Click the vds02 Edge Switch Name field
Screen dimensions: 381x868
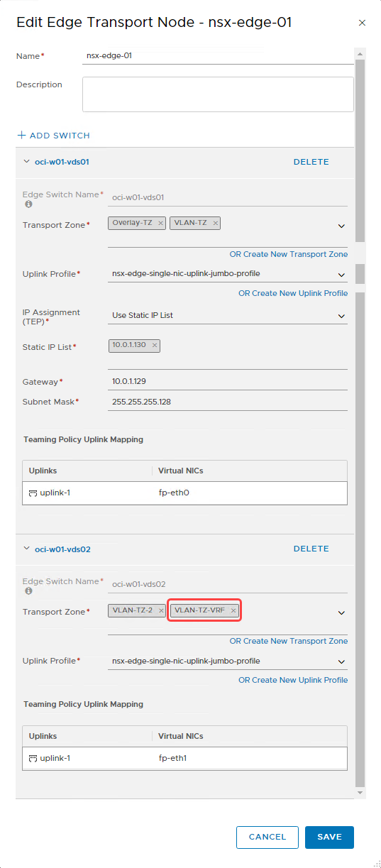pos(228,585)
